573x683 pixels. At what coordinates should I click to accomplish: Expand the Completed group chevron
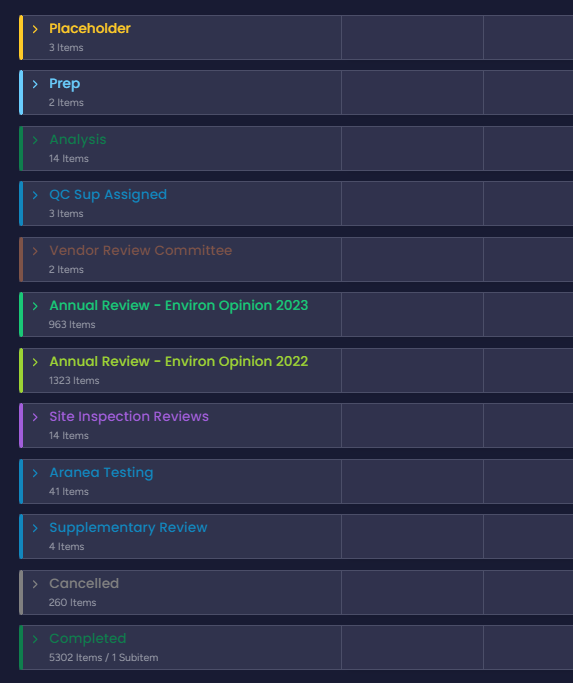35,639
